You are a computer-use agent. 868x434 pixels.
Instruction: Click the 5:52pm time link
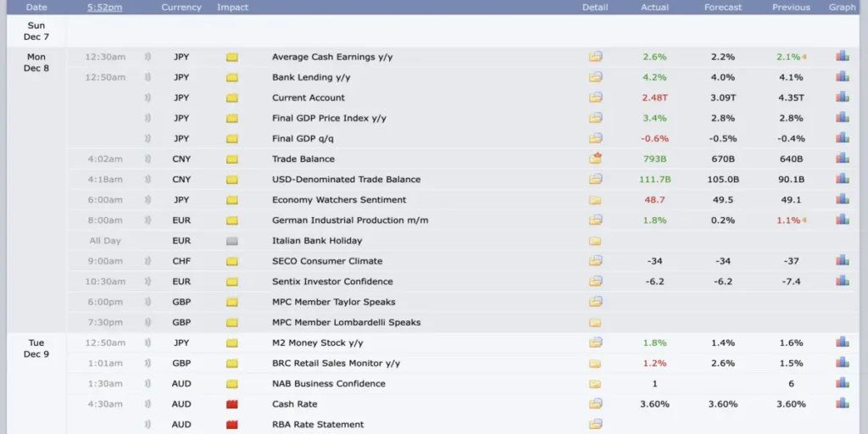pos(104,8)
